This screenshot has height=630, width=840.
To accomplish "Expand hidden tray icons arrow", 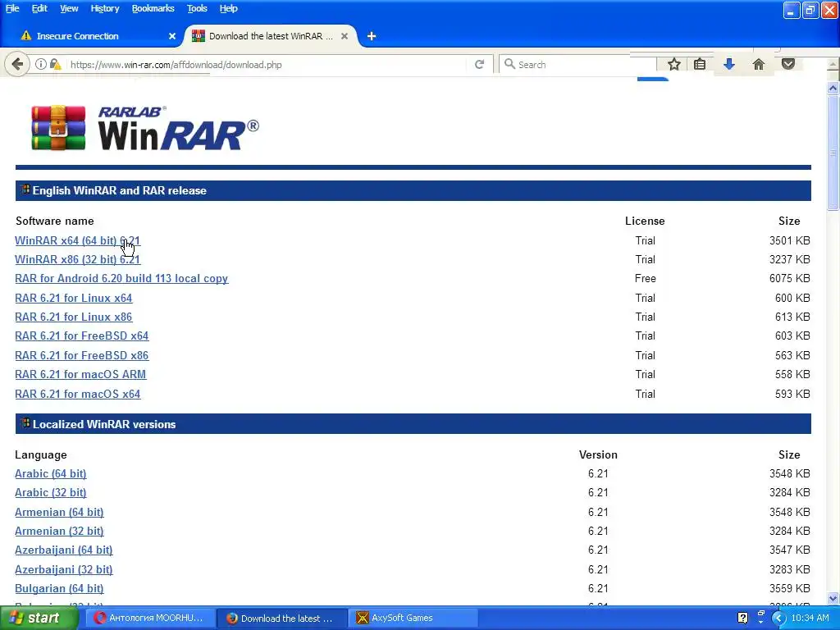I will 778,618.
